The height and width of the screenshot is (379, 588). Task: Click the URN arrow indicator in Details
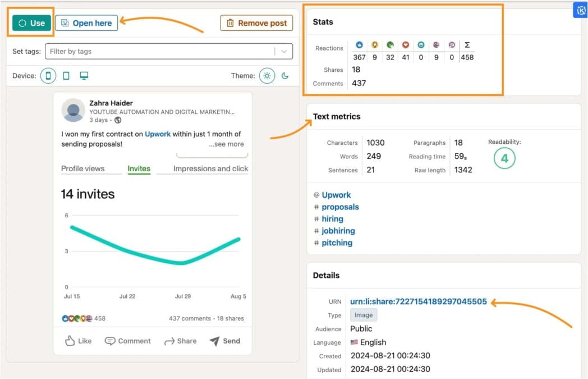coord(493,302)
